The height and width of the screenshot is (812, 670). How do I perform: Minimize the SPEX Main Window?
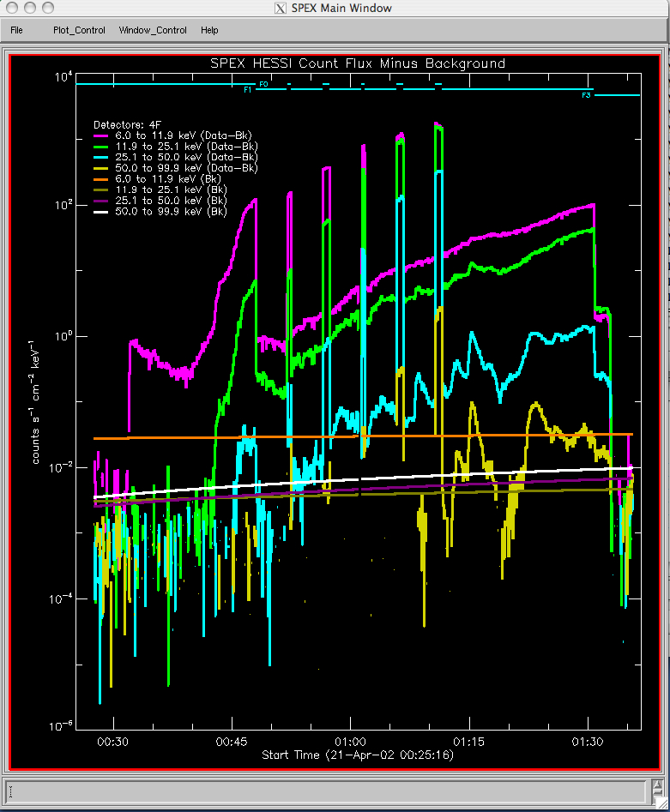28,8
